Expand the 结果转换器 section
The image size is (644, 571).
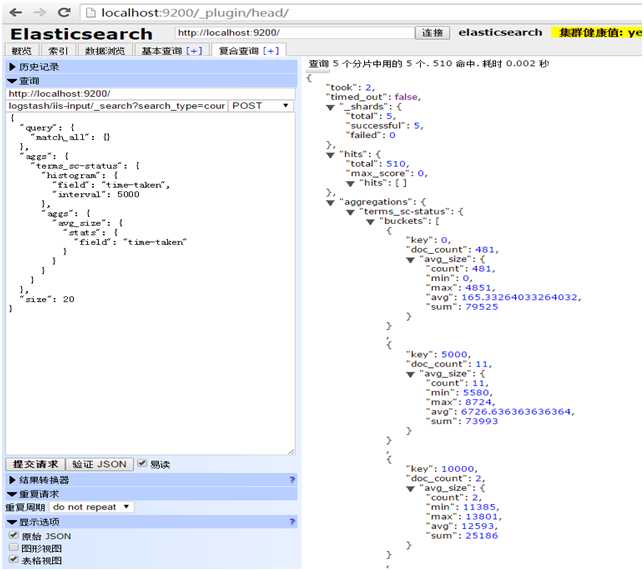pos(12,480)
